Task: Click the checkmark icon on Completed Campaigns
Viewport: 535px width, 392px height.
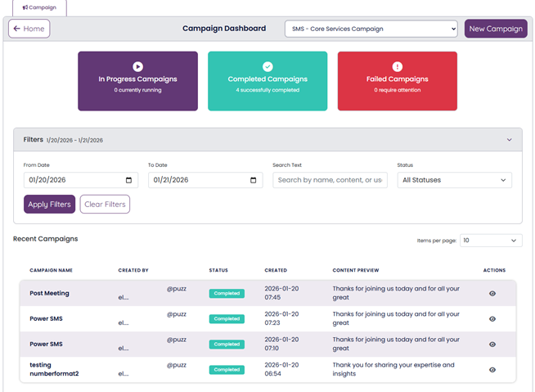Action: coord(267,66)
